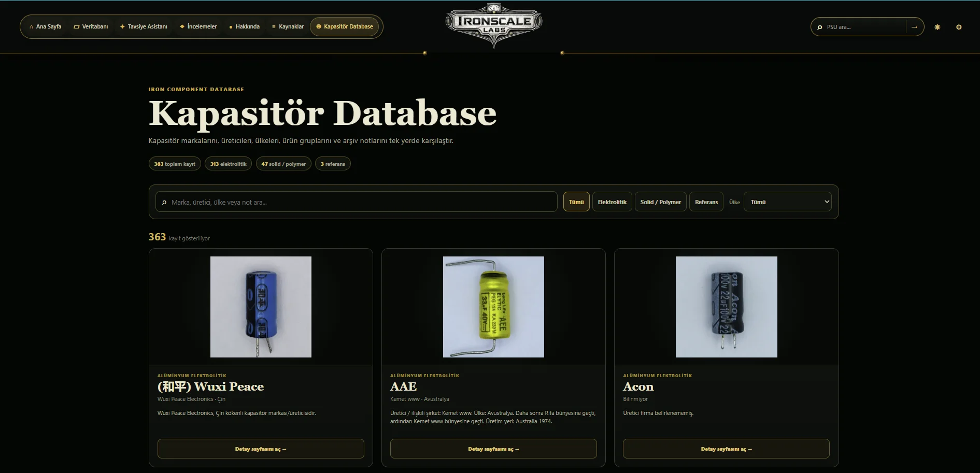Screen dimensions: 980x473
Task: Open detail page for Acon
Action: coord(726,449)
